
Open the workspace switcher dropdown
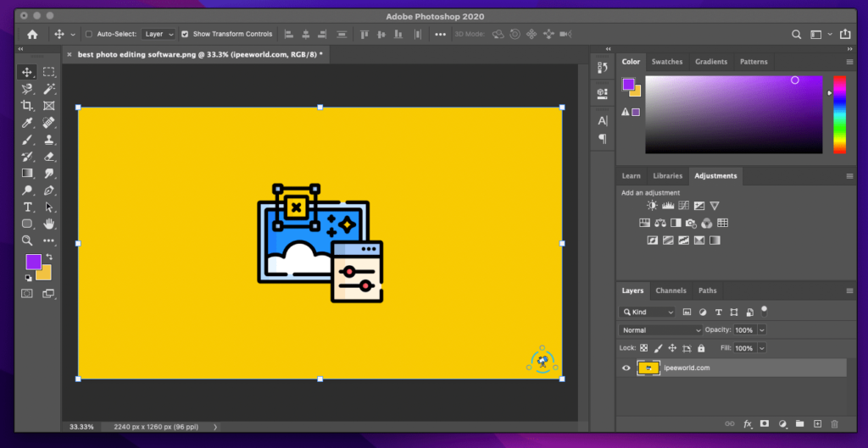pos(820,34)
